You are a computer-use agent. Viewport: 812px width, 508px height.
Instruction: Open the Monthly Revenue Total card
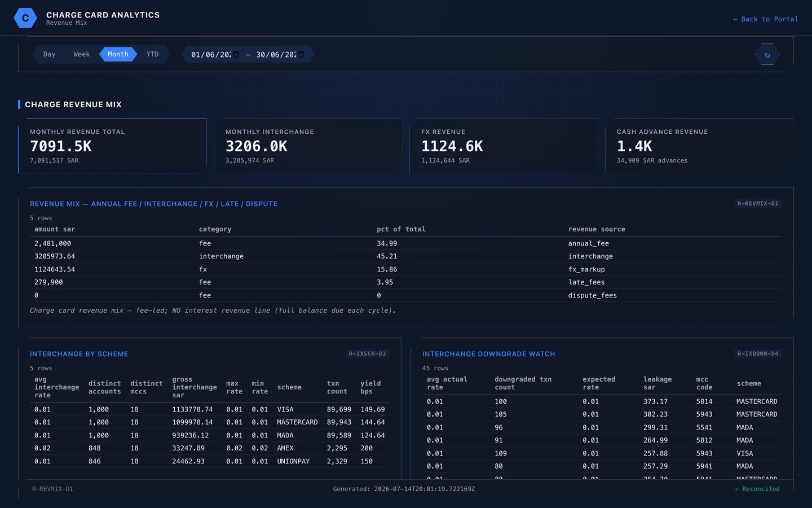113,146
